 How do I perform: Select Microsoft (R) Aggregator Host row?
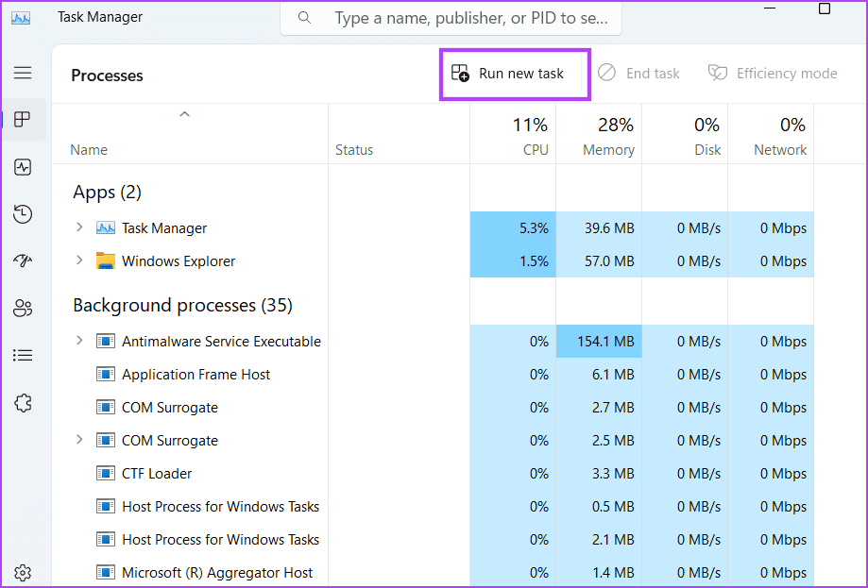click(433, 573)
